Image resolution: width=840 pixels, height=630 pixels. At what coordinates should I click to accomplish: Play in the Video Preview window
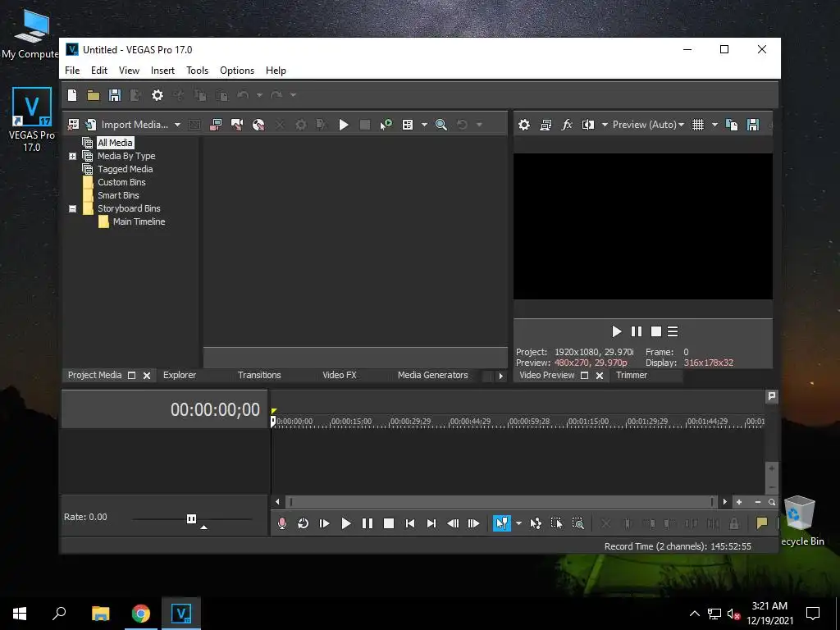click(617, 331)
